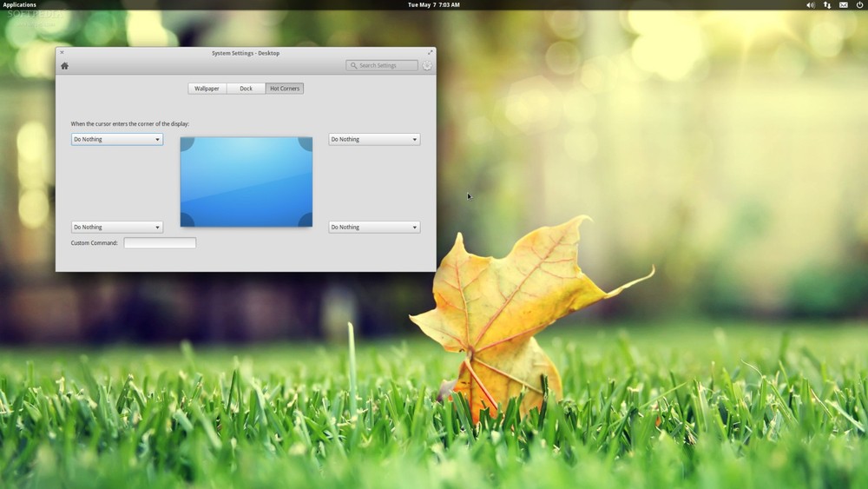
Task: Click the 'When the cursor enters the corner' label
Action: 129,124
